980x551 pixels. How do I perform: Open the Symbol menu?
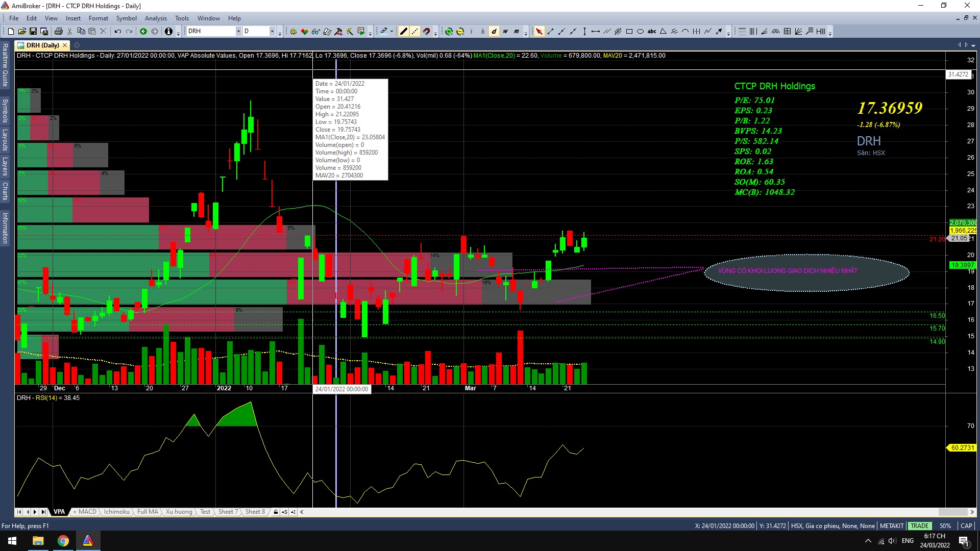[x=126, y=18]
